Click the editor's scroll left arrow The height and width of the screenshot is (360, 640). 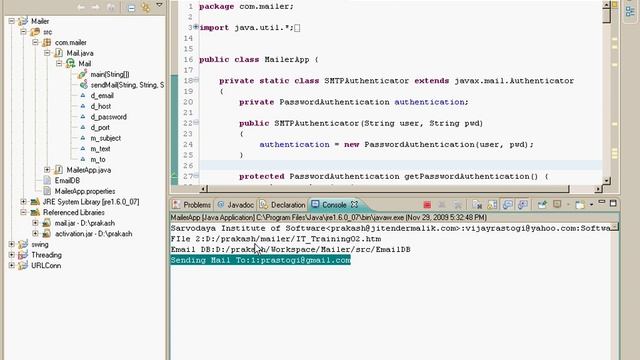(204, 189)
